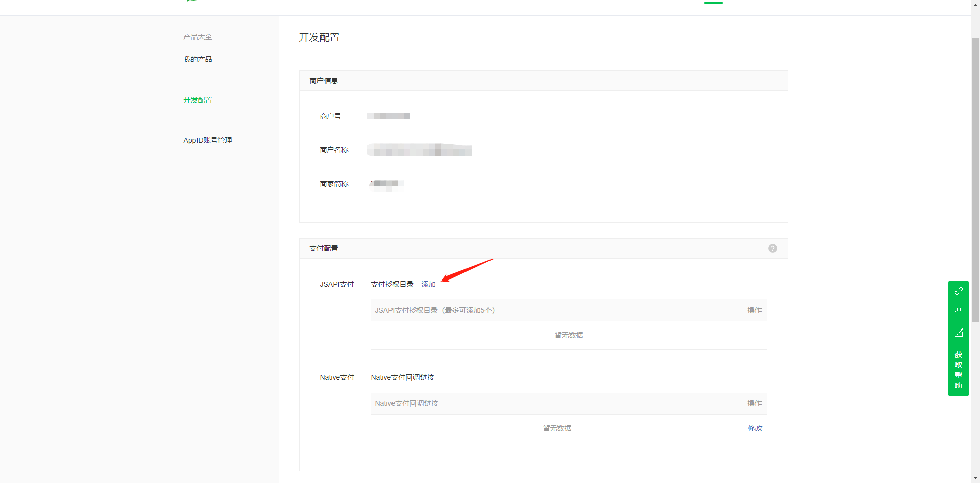Click the Native支付 label
This screenshot has height=483, width=980.
(337, 377)
